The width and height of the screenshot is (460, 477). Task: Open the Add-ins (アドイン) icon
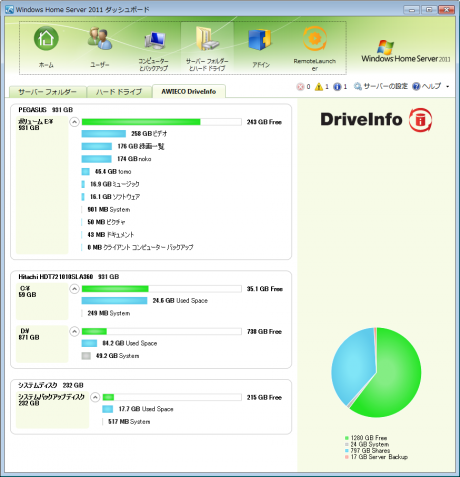coord(260,40)
